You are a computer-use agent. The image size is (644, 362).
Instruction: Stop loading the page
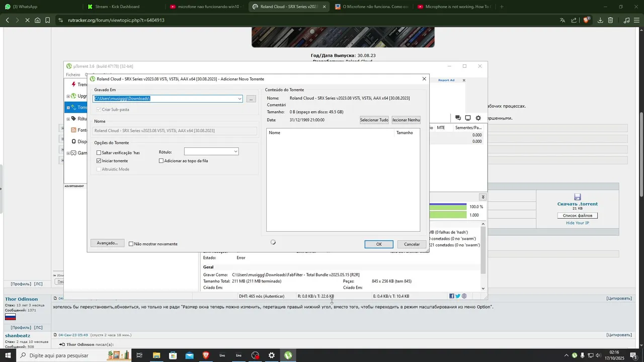(x=27, y=20)
